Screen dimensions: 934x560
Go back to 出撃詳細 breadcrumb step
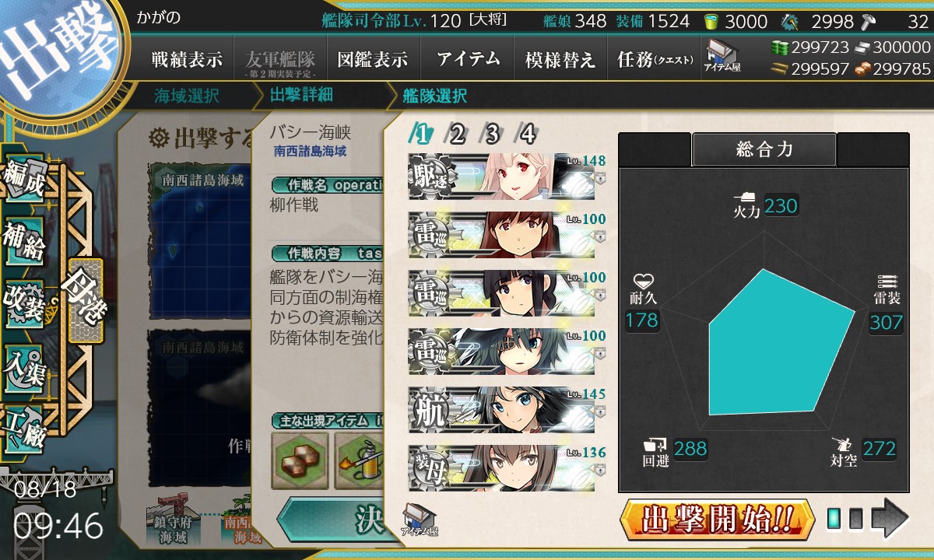(301, 96)
